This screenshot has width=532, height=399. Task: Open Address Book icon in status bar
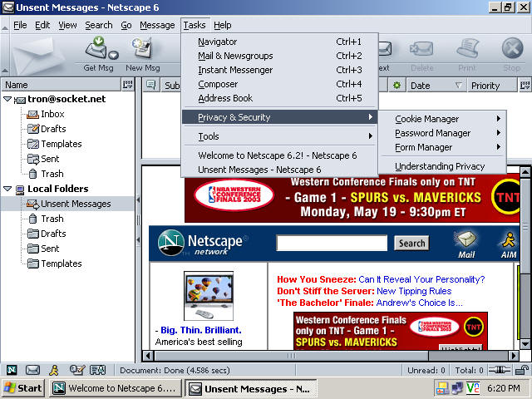point(98,370)
